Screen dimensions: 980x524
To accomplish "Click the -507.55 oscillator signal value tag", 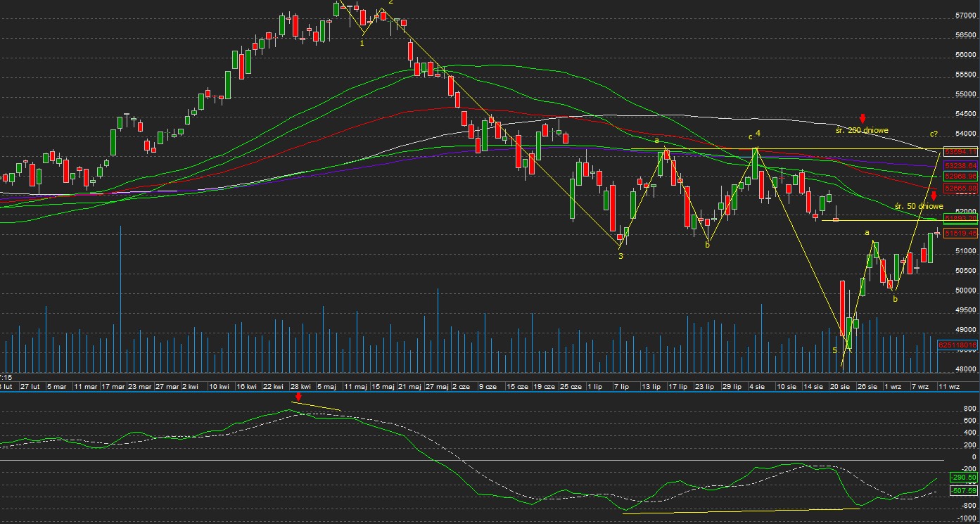I will 963,490.
